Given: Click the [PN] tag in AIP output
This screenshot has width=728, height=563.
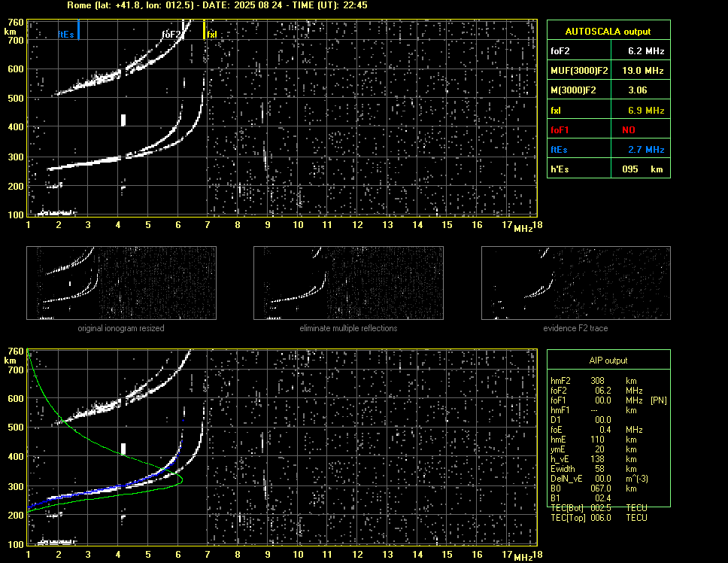Looking at the screenshot, I should 659,400.
